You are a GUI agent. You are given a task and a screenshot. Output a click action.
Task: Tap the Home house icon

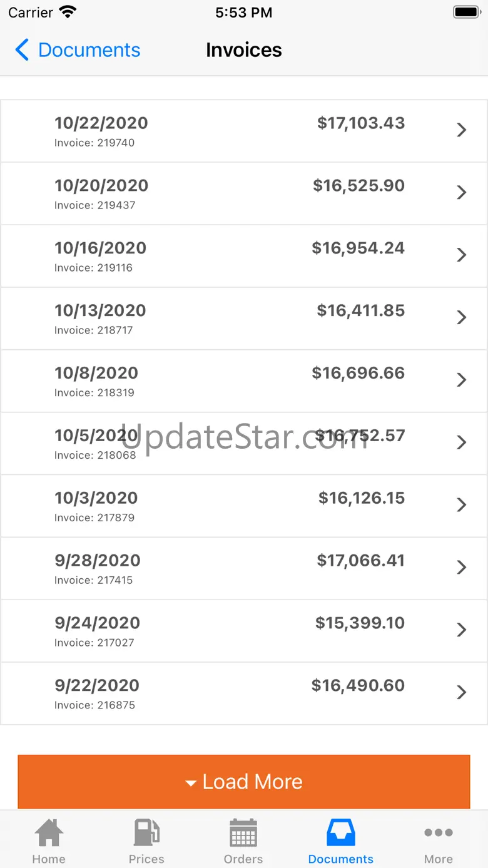[49, 833]
